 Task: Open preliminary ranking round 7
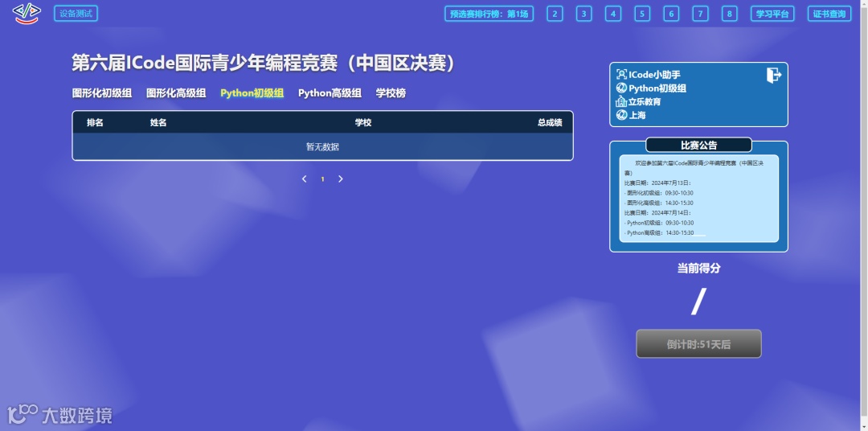tap(700, 14)
